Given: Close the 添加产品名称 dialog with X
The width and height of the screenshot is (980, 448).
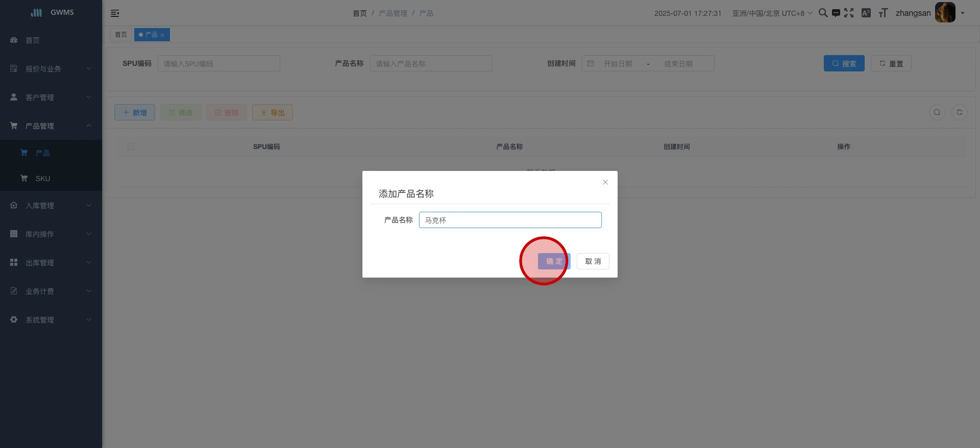Looking at the screenshot, I should (605, 182).
